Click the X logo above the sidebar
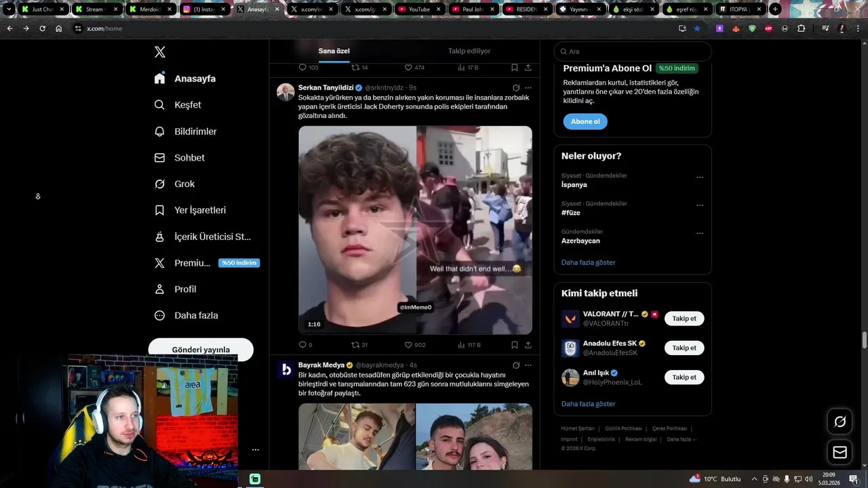 point(160,52)
